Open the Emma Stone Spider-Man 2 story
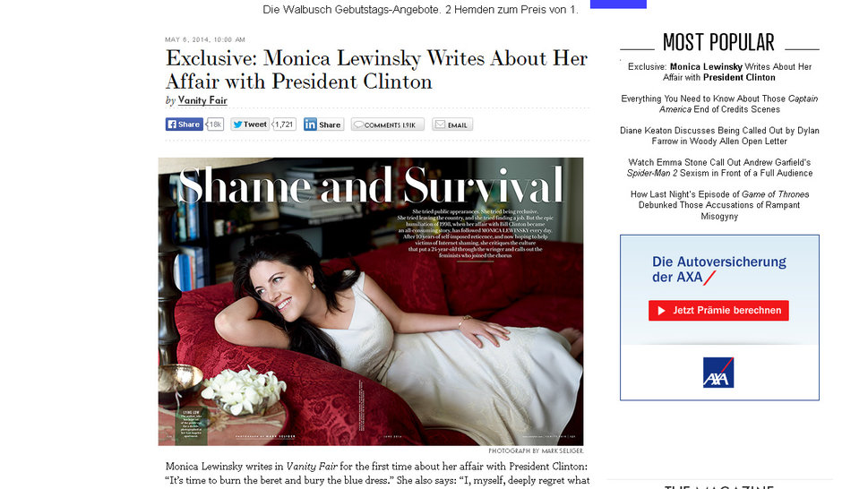 click(719, 167)
